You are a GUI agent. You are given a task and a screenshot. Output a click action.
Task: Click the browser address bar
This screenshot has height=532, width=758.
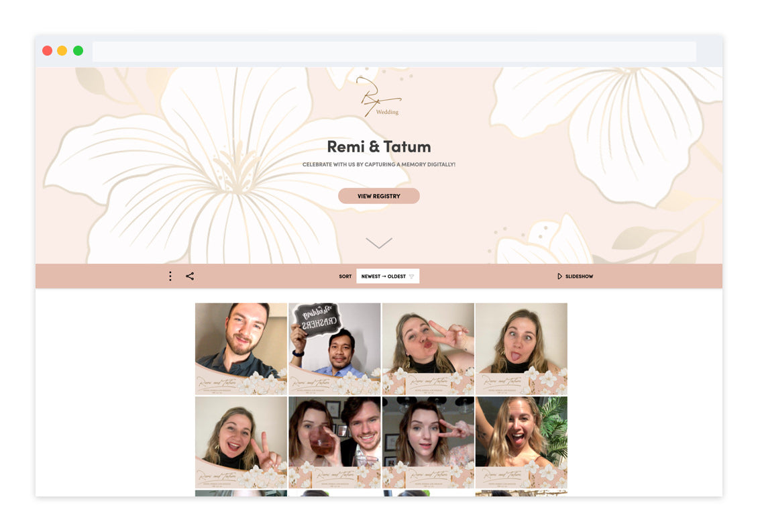394,51
